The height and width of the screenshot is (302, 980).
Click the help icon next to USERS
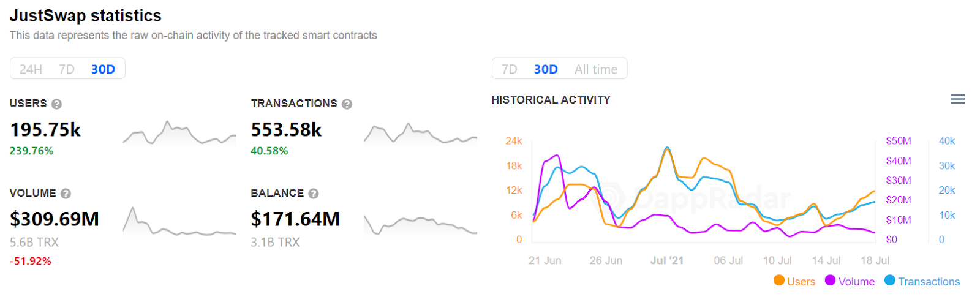click(x=56, y=104)
